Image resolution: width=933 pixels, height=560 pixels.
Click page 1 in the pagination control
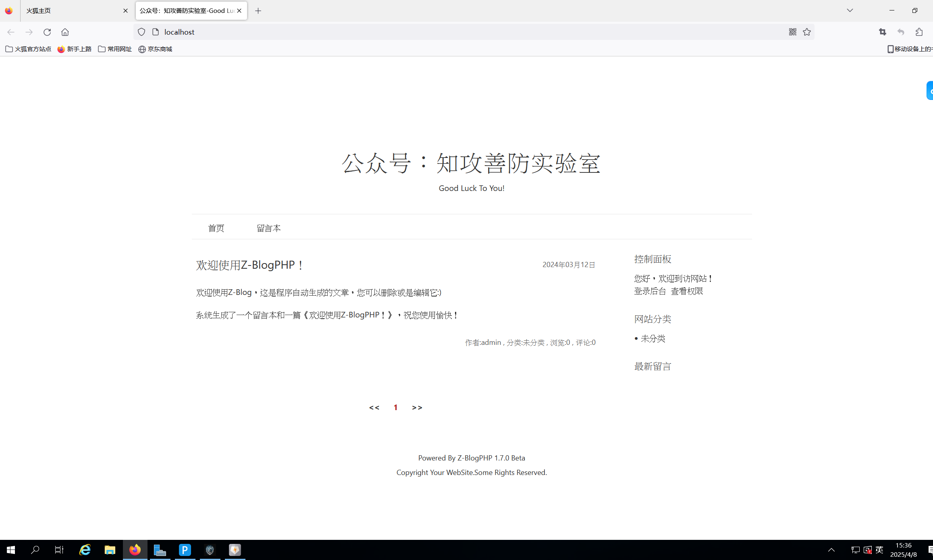[x=395, y=407]
